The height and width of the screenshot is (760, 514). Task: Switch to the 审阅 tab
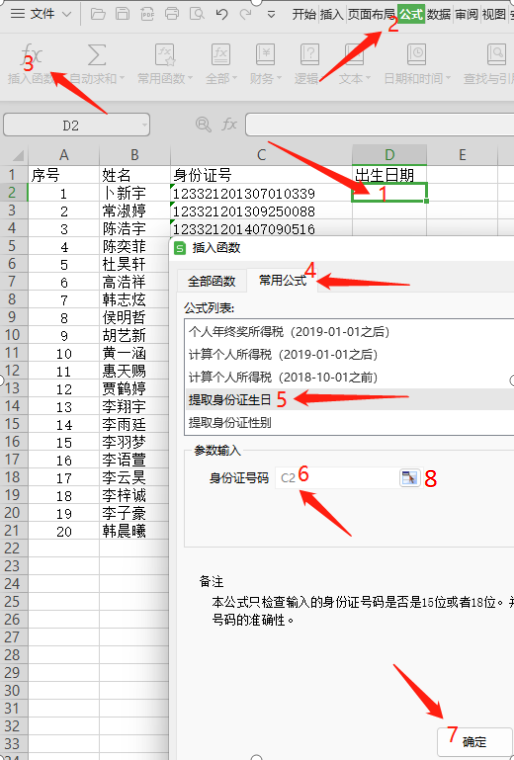point(466,15)
